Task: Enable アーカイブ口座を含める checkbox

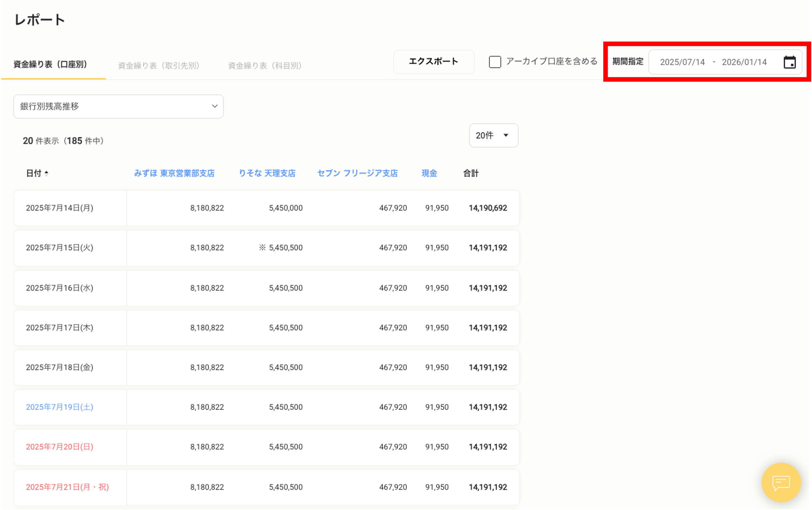Action: [x=494, y=62]
